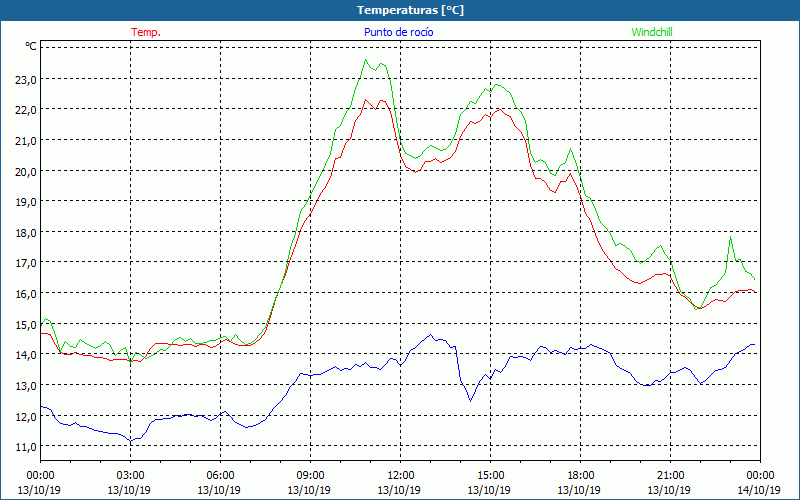Viewport: 800px width, 500px height.
Task: Click the 06:00 time axis label
Action: tap(220, 476)
